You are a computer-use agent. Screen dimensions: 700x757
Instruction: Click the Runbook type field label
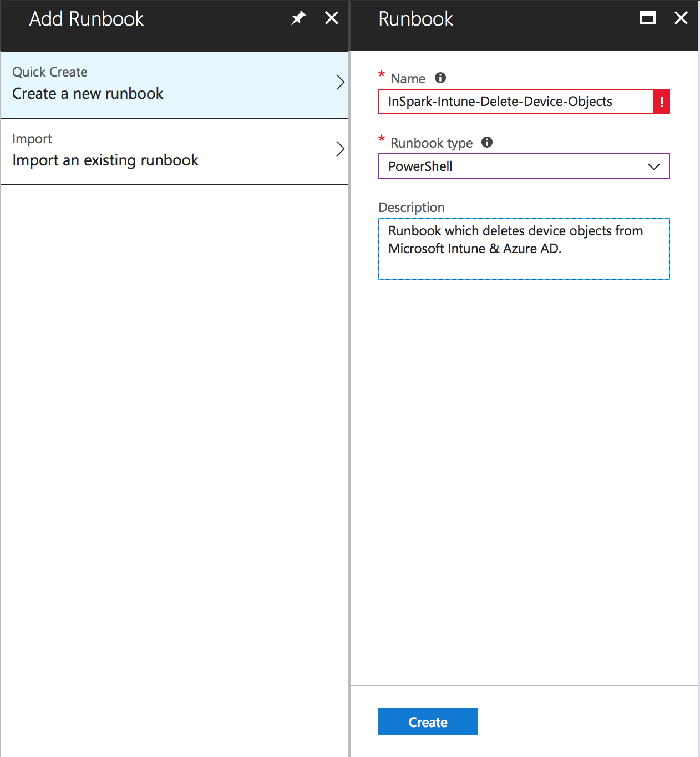point(432,143)
